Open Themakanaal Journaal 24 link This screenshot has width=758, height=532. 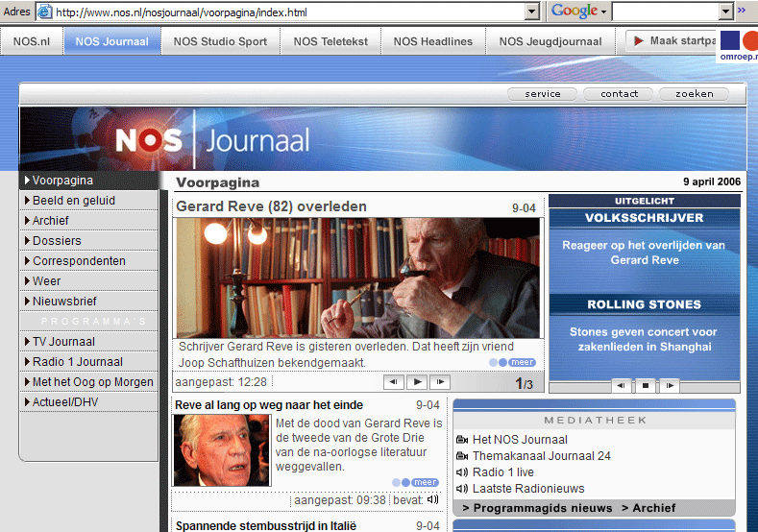coord(542,456)
